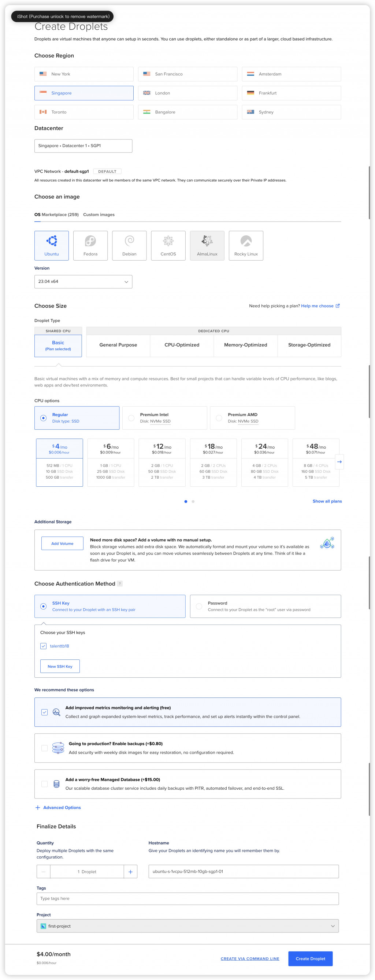Expand Advanced Options
Image resolution: width=375 pixels, height=980 pixels.
pyautogui.click(x=58, y=807)
